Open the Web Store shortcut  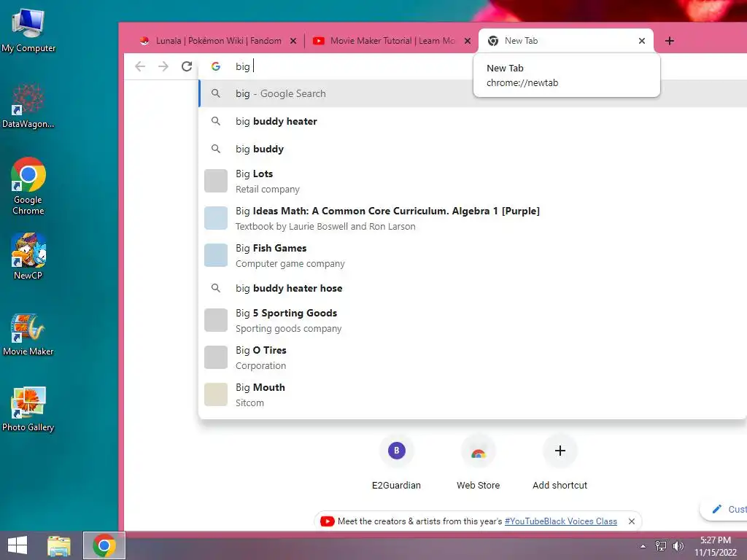479,462
